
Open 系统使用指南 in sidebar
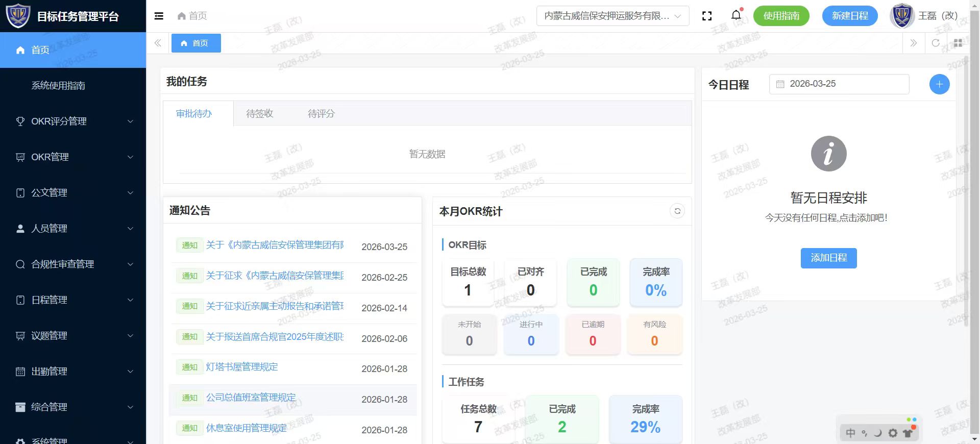pos(58,86)
